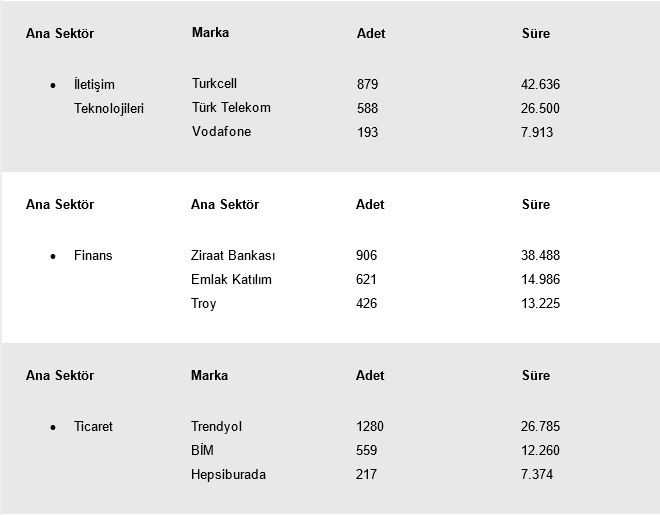660x515 pixels.
Task: Click the Ziraat Bankası entry
Action: (x=233, y=255)
